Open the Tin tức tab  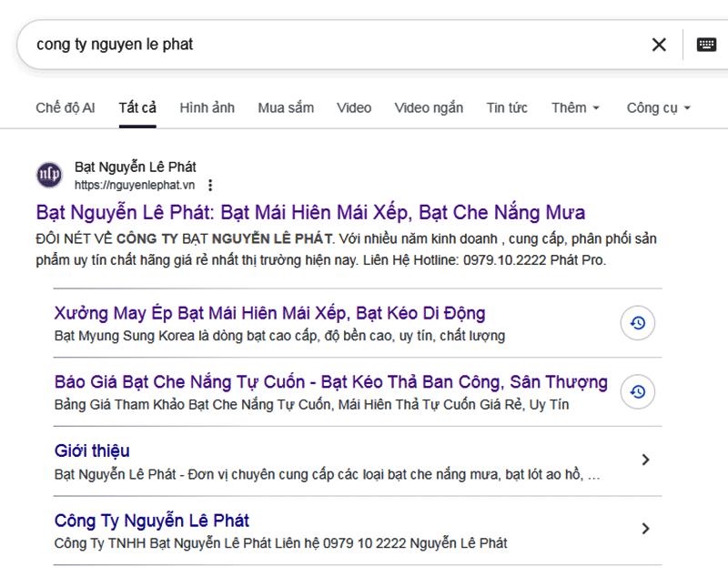[507, 107]
